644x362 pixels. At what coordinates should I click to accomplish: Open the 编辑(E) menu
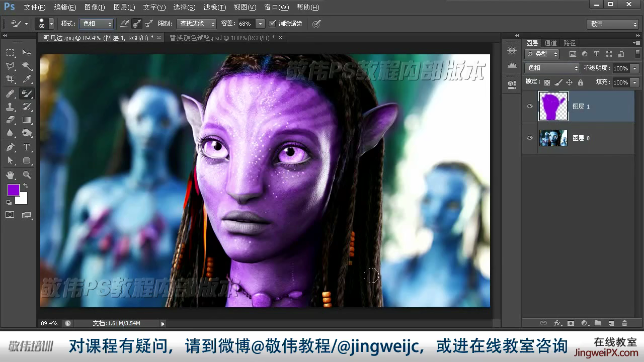[x=65, y=8]
